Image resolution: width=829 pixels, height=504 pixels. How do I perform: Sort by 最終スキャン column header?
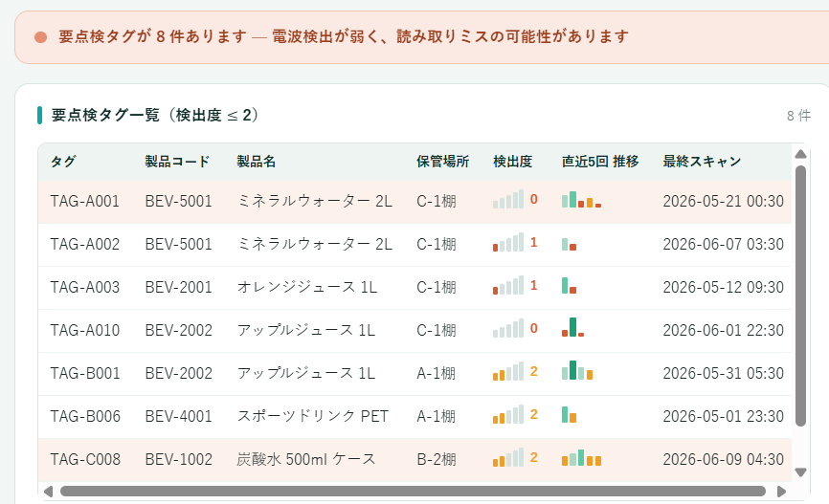tap(702, 161)
